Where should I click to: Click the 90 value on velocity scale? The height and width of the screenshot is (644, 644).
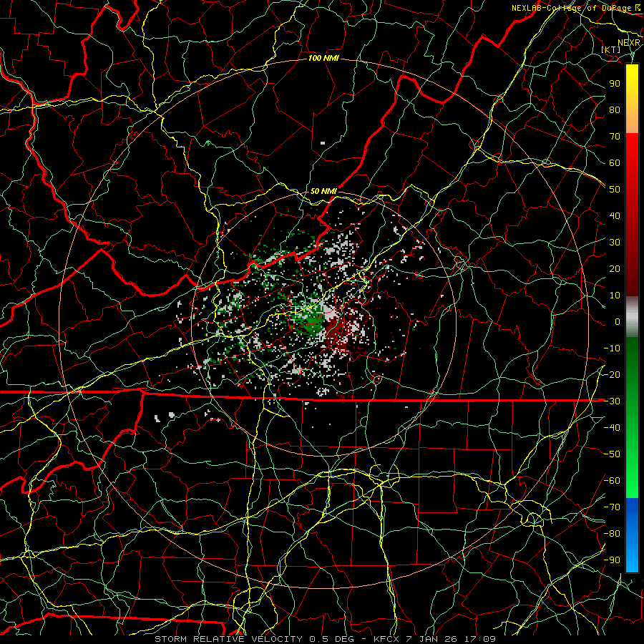tap(615, 84)
